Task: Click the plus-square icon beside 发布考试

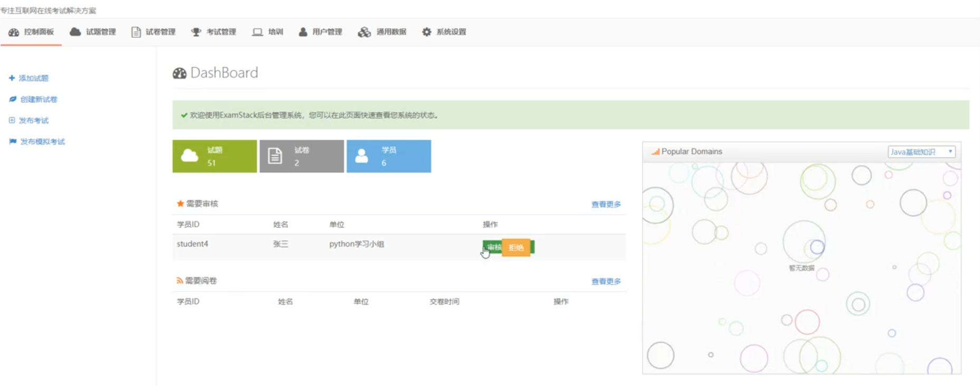Action: point(12,120)
